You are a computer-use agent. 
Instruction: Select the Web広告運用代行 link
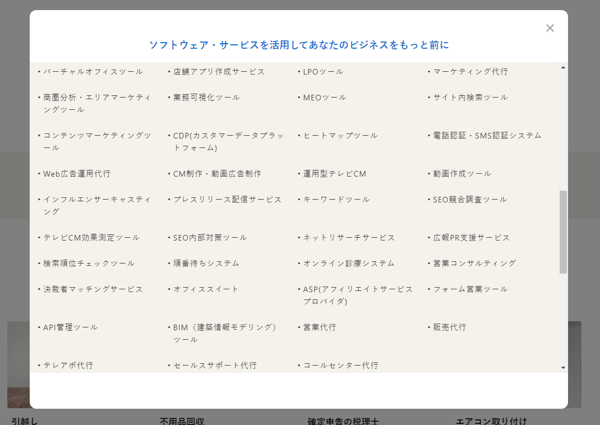point(77,174)
